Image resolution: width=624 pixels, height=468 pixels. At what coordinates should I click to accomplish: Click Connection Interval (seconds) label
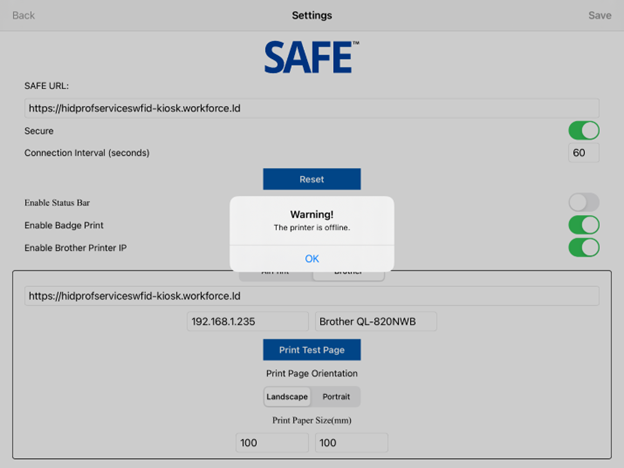pos(87,153)
